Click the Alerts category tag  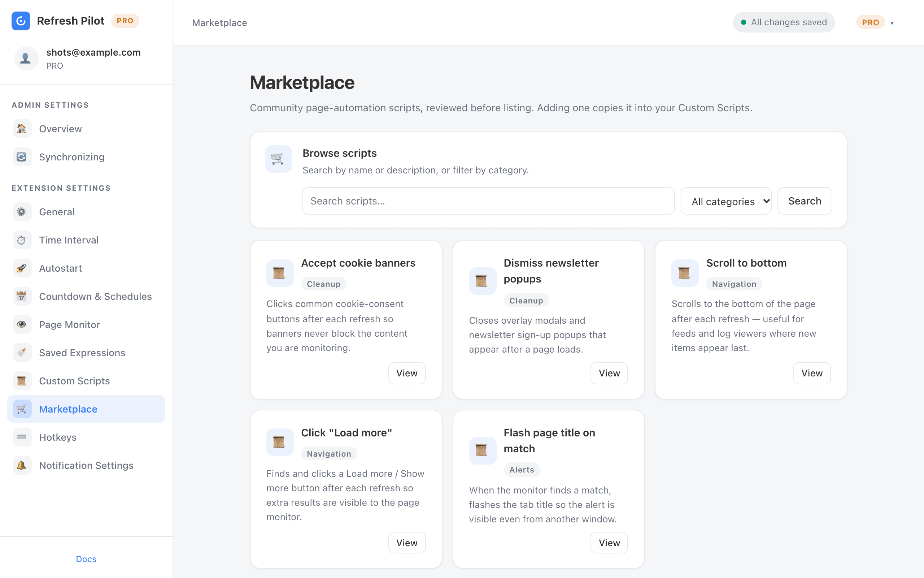[x=522, y=470]
